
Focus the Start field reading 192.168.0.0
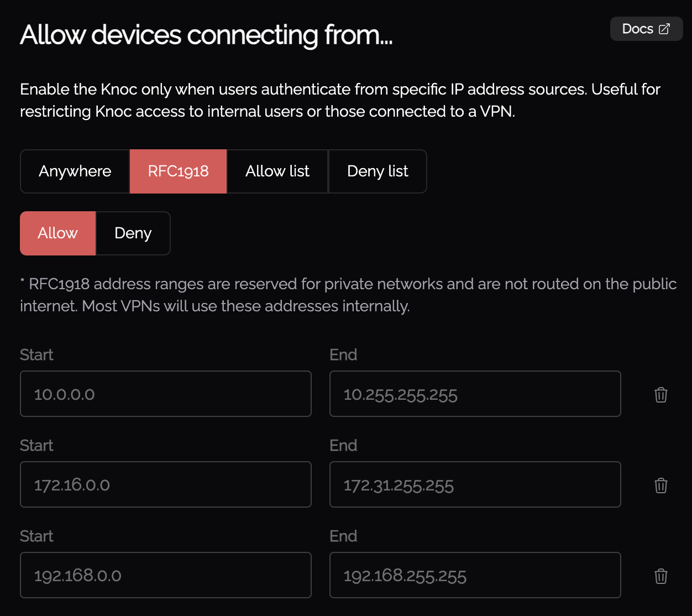tap(166, 575)
